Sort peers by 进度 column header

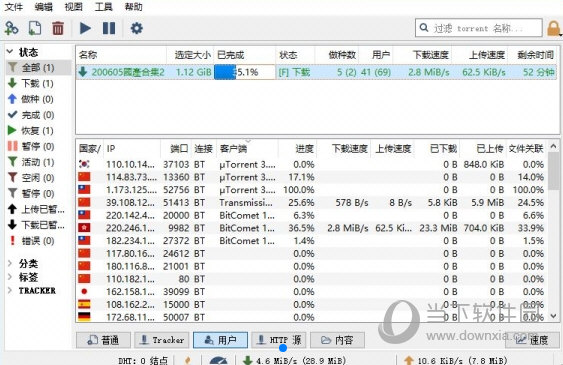[x=298, y=149]
